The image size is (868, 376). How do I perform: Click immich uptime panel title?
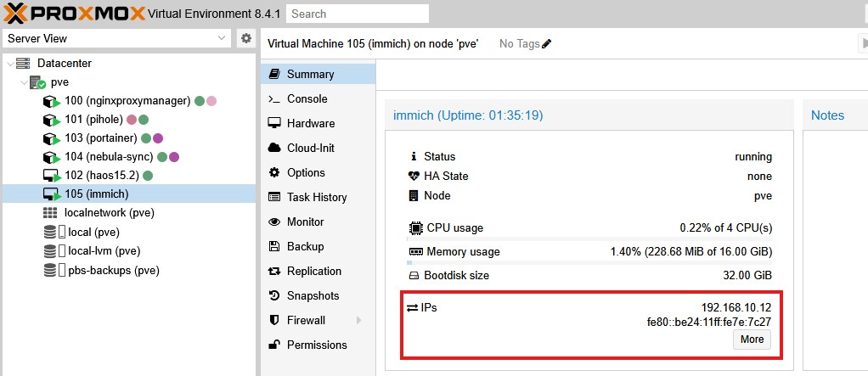[x=468, y=115]
